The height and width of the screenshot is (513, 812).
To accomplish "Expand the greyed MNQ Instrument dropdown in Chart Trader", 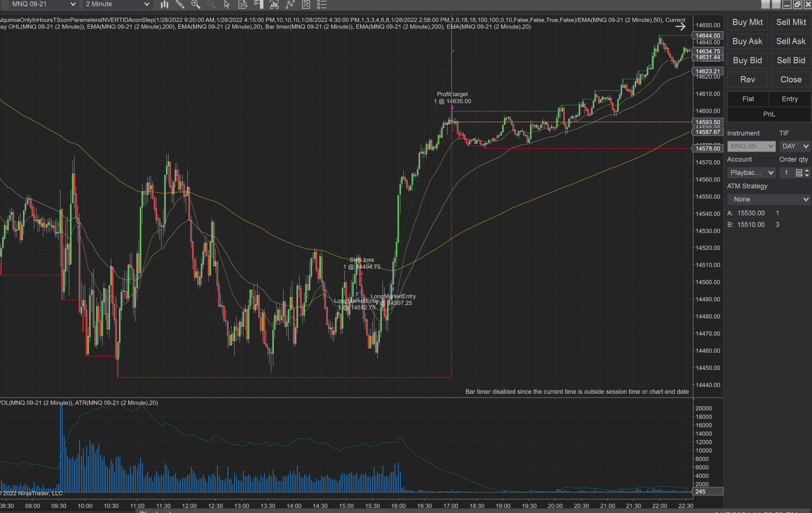I will (x=751, y=146).
